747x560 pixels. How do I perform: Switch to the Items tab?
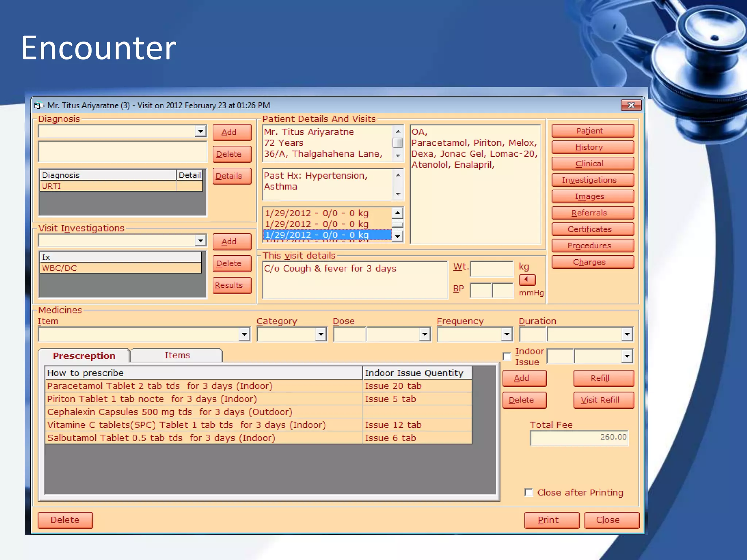coord(177,355)
